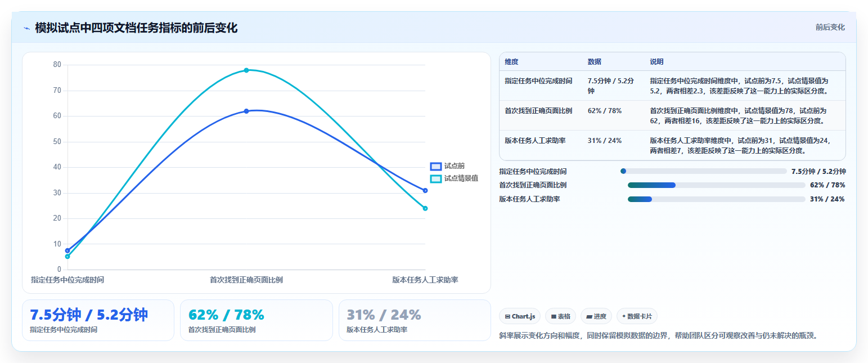Image resolution: width=868 pixels, height=363 pixels.
Task: Click progress value label 62% / 78%
Action: coord(827,185)
